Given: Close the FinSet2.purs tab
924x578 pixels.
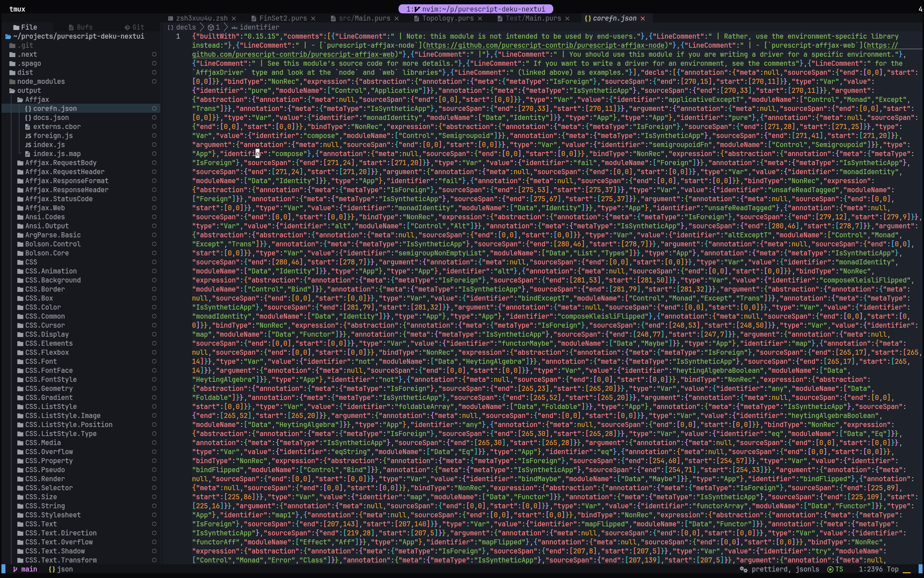Looking at the screenshot, I should pos(313,18).
